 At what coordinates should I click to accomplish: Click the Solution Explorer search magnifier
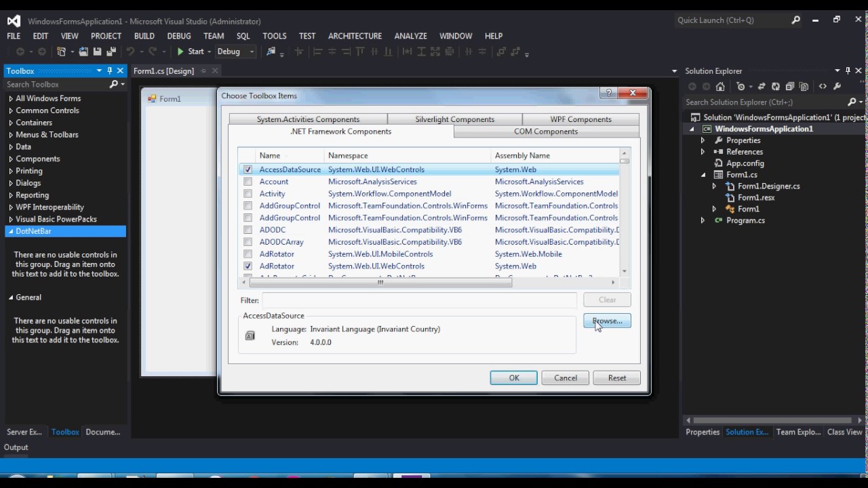[852, 102]
